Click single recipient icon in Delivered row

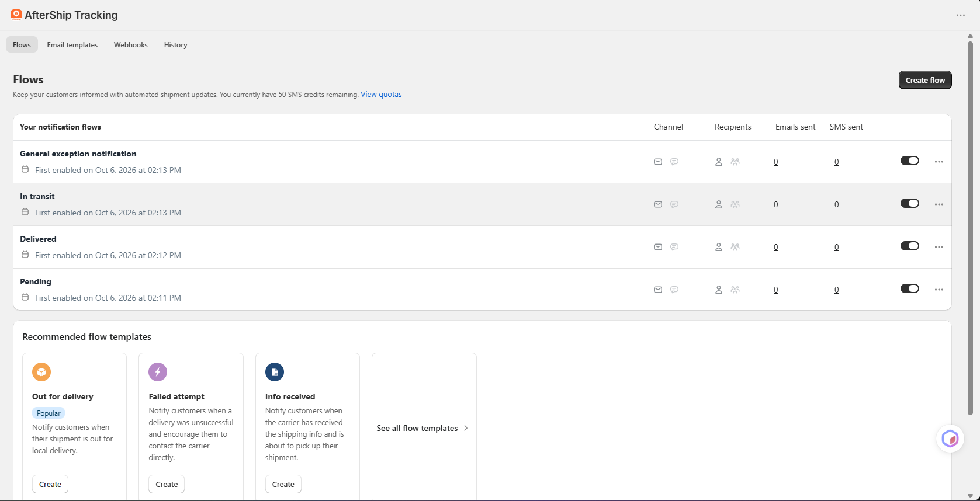point(719,247)
